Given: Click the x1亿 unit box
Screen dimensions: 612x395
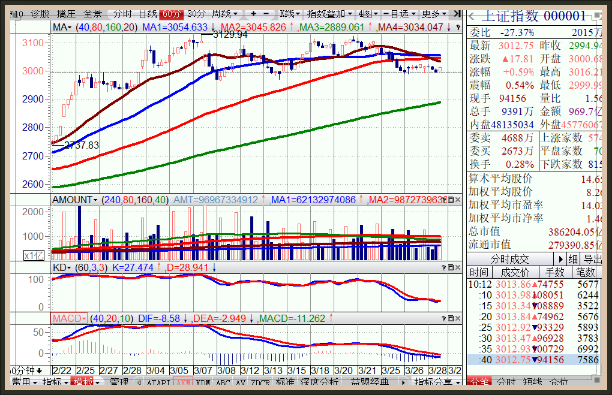Looking at the screenshot, I should click(x=34, y=256).
